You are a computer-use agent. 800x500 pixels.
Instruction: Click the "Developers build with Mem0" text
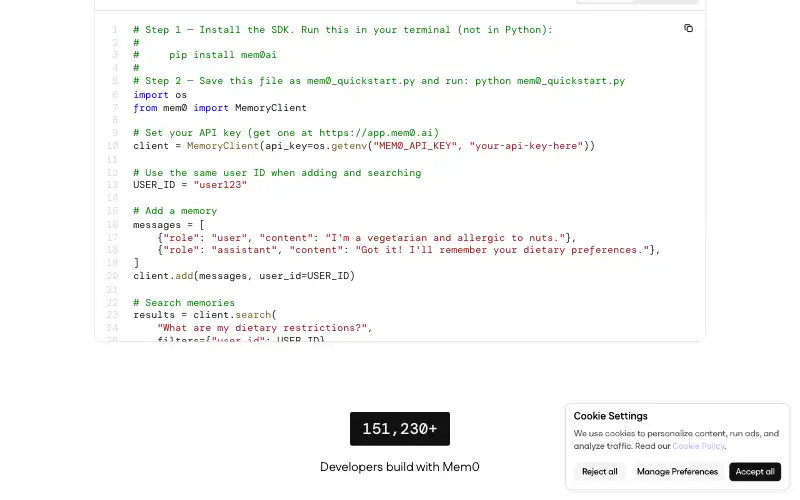tap(399, 467)
